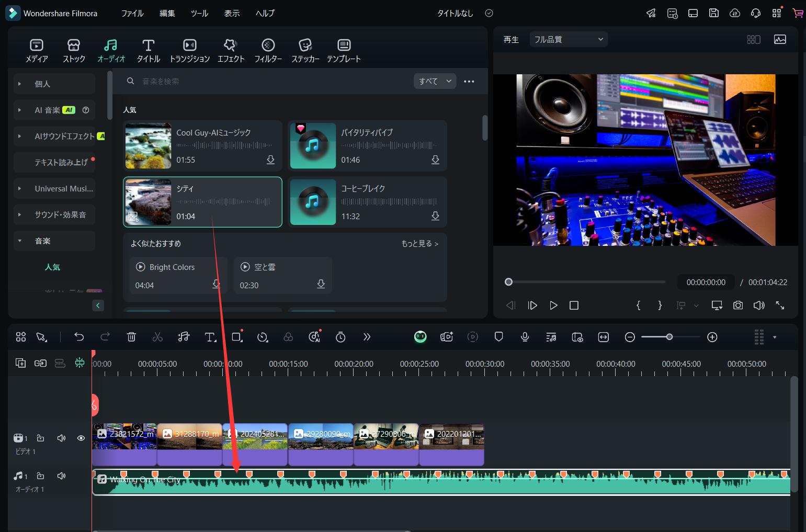The height and width of the screenshot is (532, 806).
Task: Open the 表示 menu
Action: click(232, 13)
